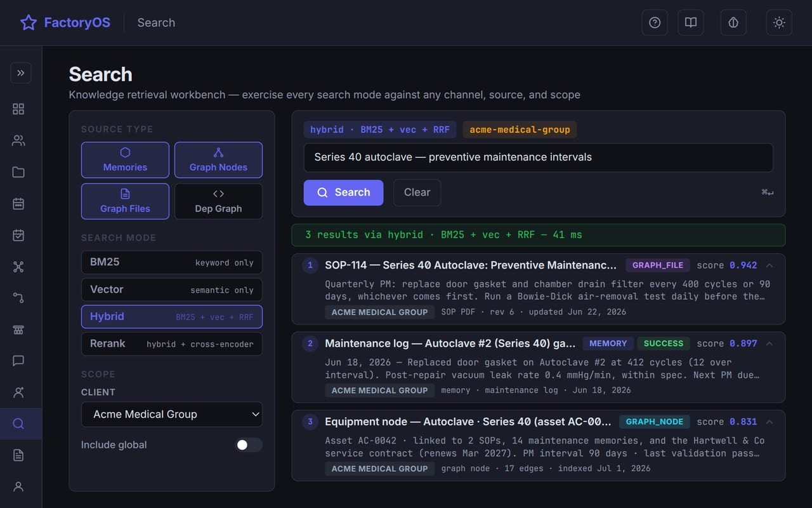Open the calendar with dots icon in sidebar
This screenshot has height=508, width=812.
pyautogui.click(x=18, y=204)
